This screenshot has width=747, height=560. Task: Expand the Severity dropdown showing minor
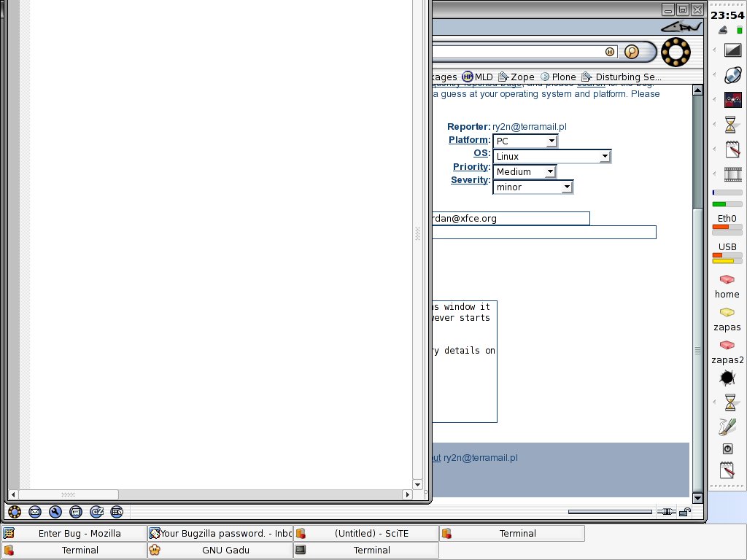533,187
